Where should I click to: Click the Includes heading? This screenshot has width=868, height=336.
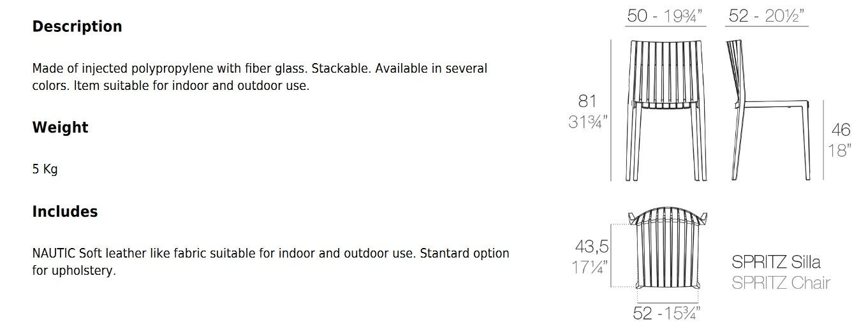(65, 212)
